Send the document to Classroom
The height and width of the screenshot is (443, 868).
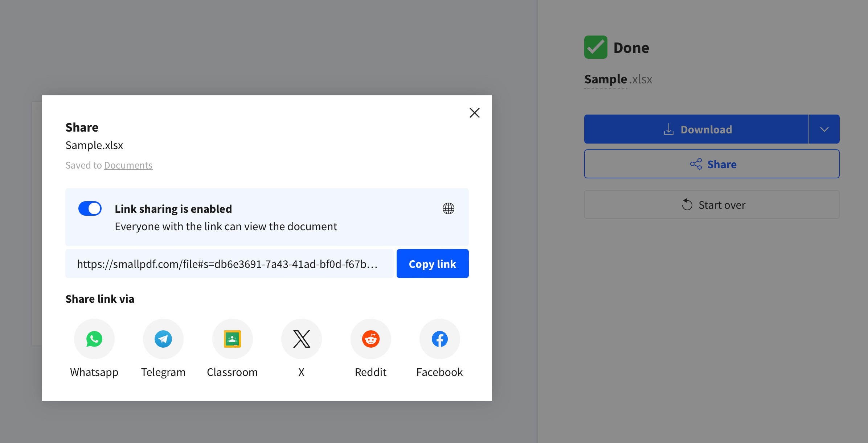232,339
